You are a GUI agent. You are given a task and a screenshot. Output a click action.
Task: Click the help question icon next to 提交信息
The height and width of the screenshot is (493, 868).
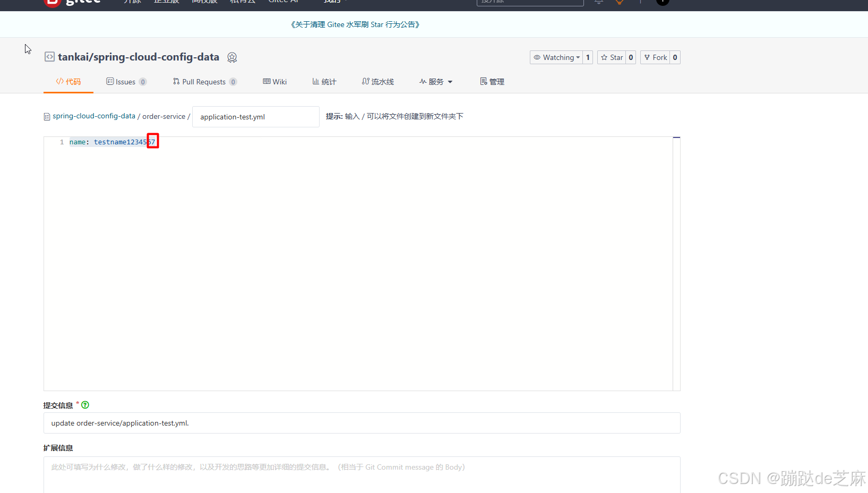click(85, 404)
